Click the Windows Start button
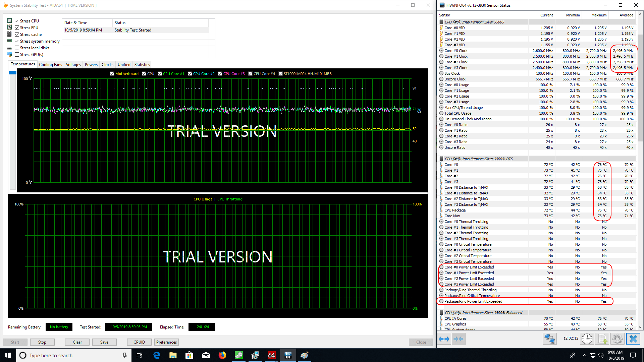Viewport: 644px width, 362px height. 8,355
